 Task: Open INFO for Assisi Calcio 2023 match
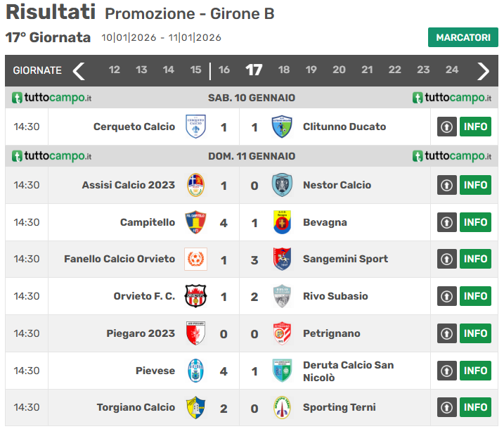pyautogui.click(x=476, y=185)
